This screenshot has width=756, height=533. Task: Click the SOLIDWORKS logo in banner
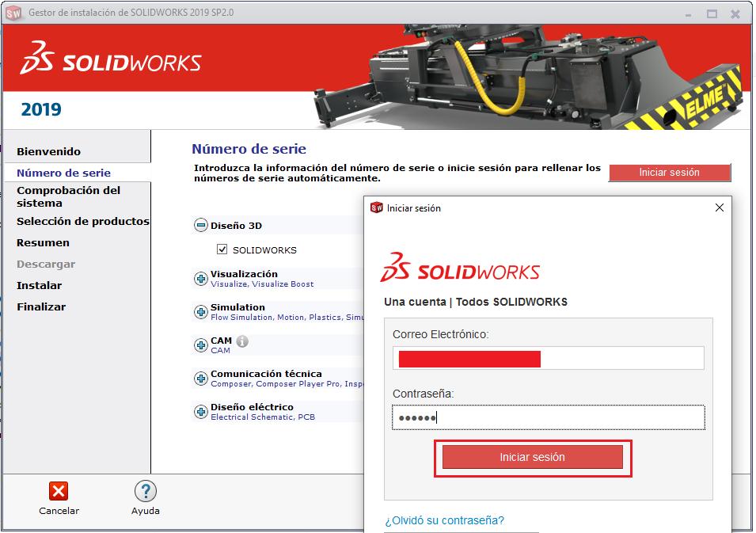pyautogui.click(x=110, y=58)
